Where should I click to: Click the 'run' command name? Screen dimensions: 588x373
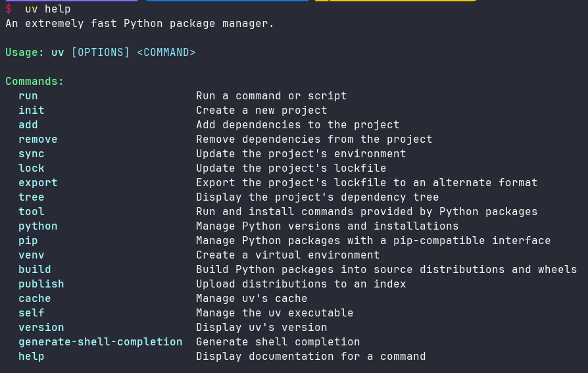(28, 96)
